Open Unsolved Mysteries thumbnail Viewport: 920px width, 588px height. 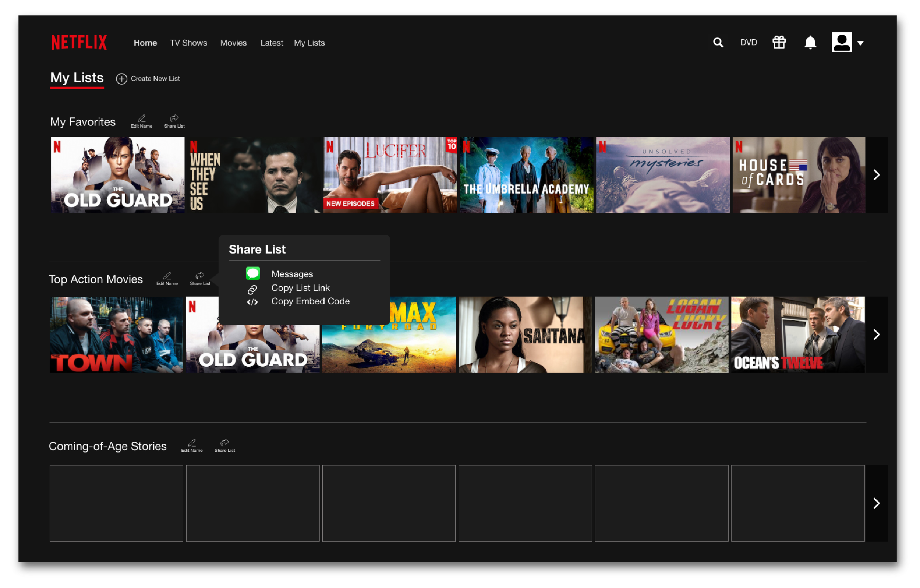662,175
